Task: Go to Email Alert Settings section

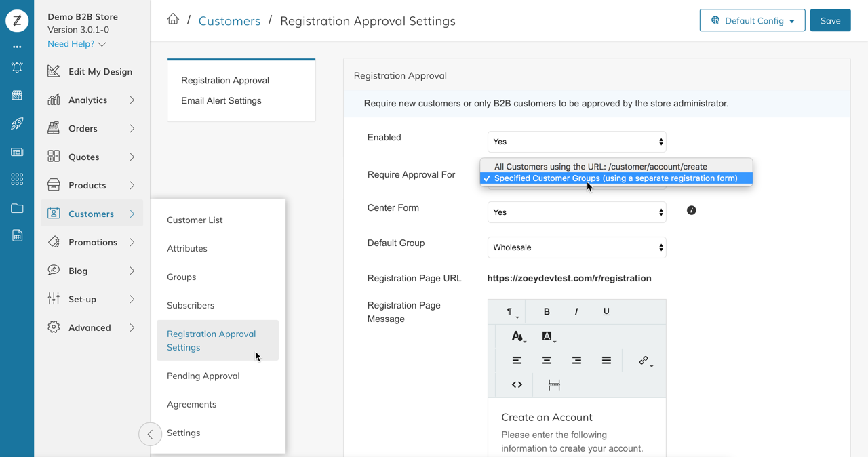Action: point(221,101)
